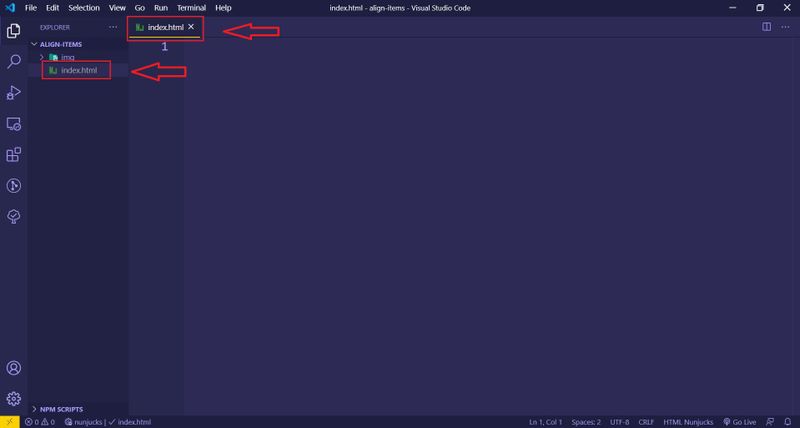800x428 pixels.
Task: Open the Extensions view
Action: (14, 155)
